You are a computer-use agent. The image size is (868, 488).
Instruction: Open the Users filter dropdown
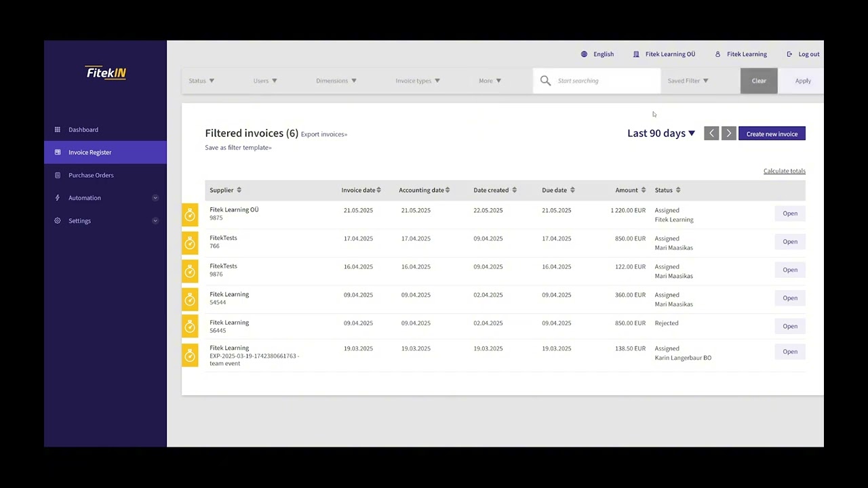(x=265, y=81)
